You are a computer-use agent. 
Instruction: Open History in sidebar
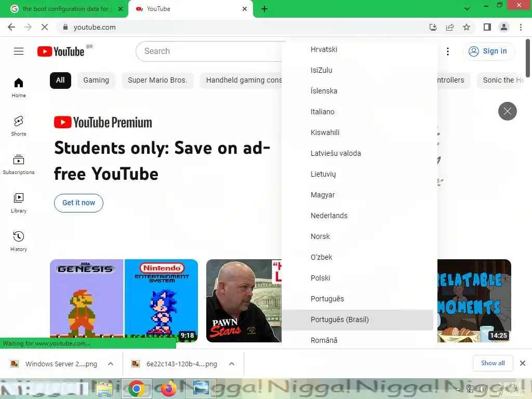click(x=19, y=241)
